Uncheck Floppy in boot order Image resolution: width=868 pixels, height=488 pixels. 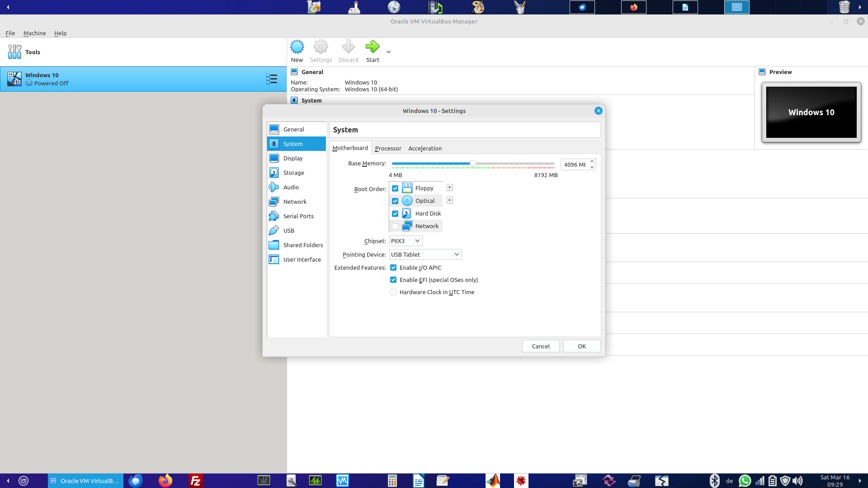click(395, 188)
